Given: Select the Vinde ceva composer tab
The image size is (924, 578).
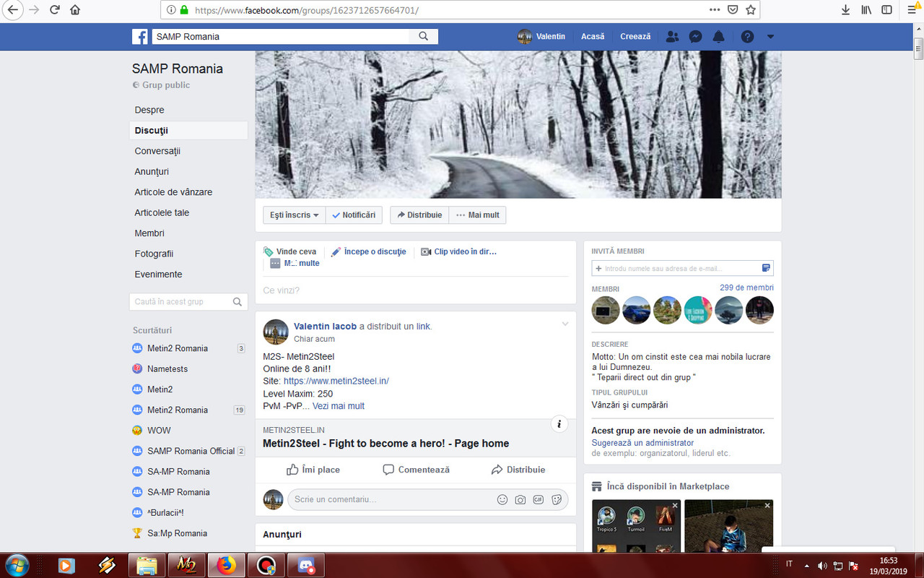Looking at the screenshot, I should pos(290,251).
